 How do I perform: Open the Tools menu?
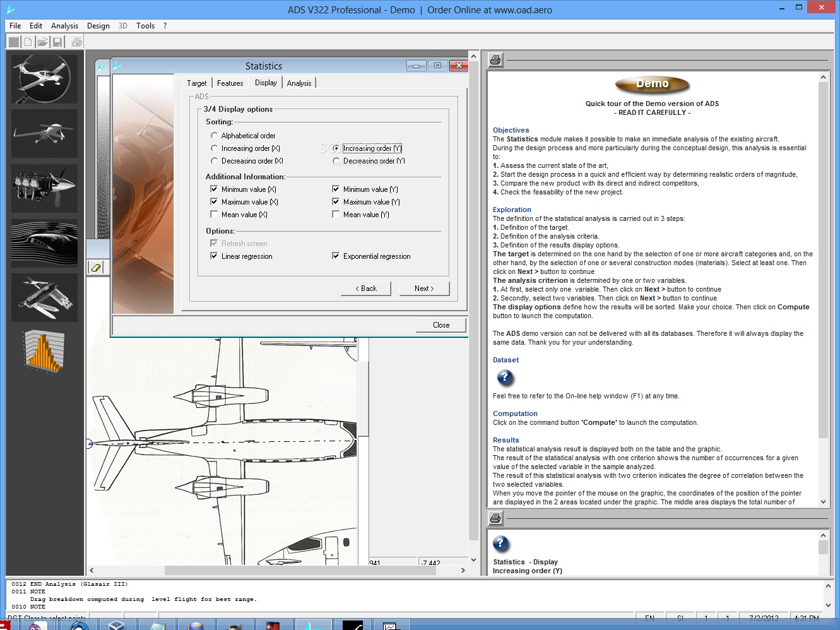[145, 26]
